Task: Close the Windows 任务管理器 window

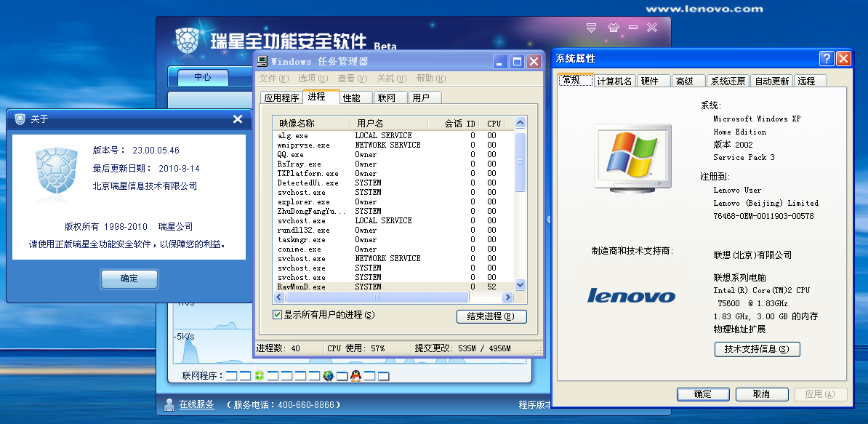Action: point(534,61)
